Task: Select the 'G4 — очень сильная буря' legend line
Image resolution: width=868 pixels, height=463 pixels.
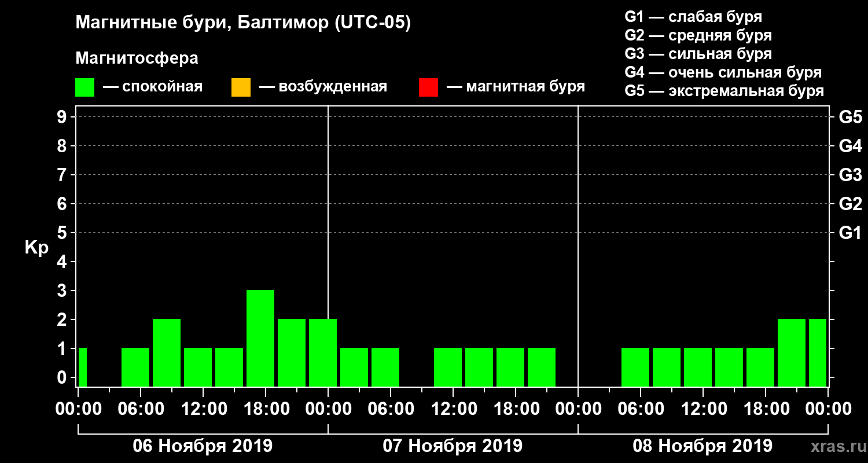Action: pyautogui.click(x=723, y=72)
